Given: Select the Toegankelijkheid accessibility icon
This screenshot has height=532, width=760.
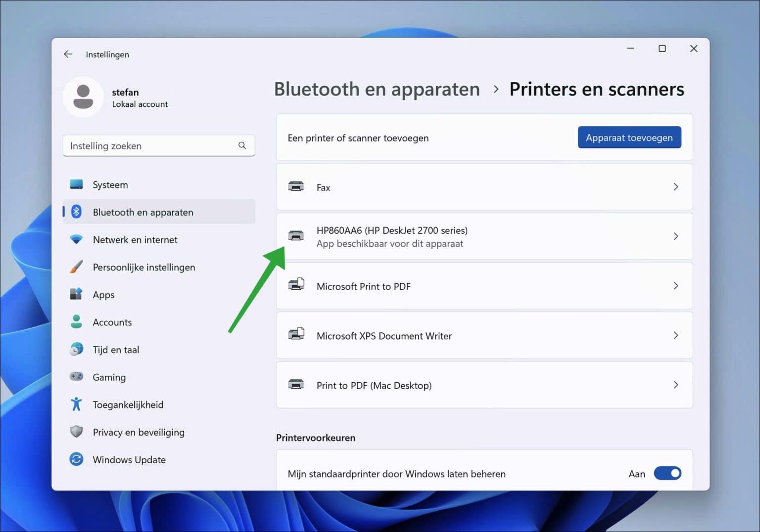Looking at the screenshot, I should click(x=77, y=404).
